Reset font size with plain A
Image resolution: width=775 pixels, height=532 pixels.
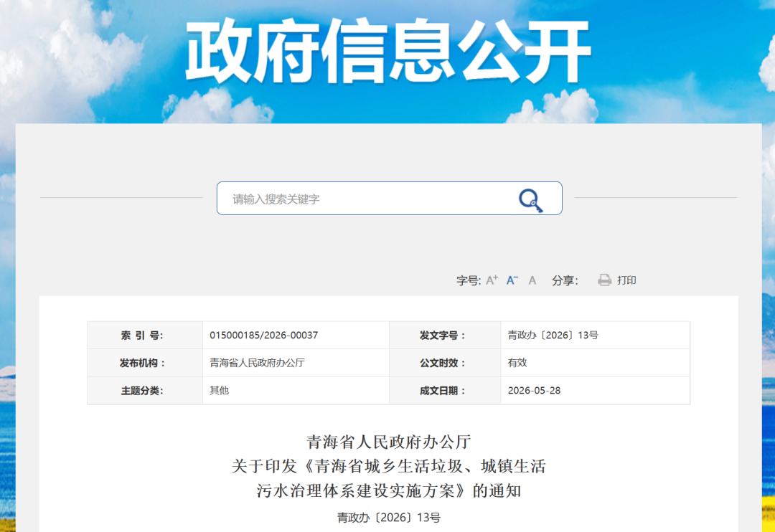pyautogui.click(x=532, y=280)
